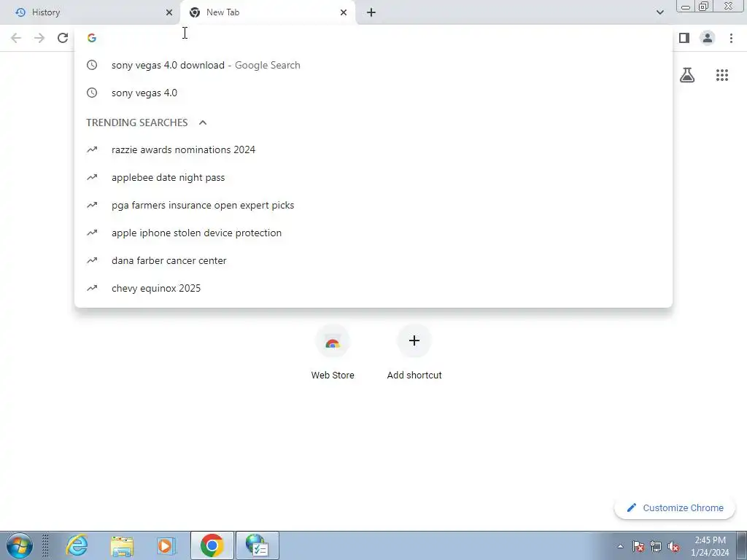Select the New Tab tab
The image size is (747, 560).
pyautogui.click(x=268, y=12)
